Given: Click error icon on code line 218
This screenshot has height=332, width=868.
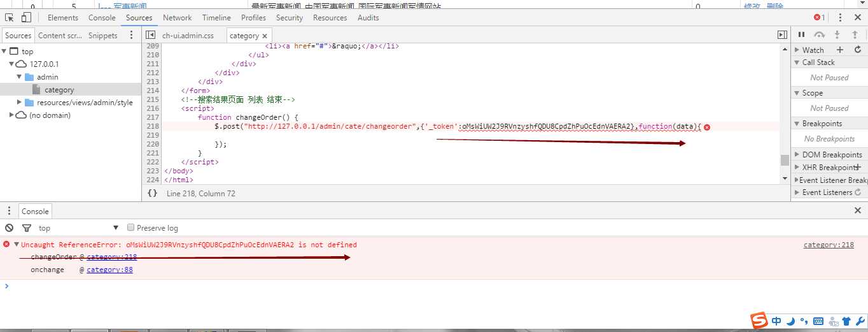Looking at the screenshot, I should click(707, 127).
